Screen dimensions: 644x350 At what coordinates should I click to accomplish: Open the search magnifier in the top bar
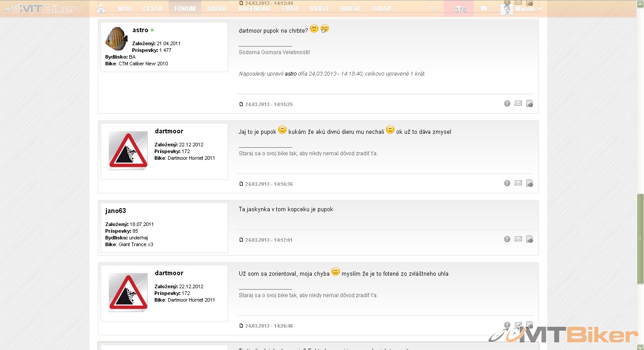(x=432, y=9)
